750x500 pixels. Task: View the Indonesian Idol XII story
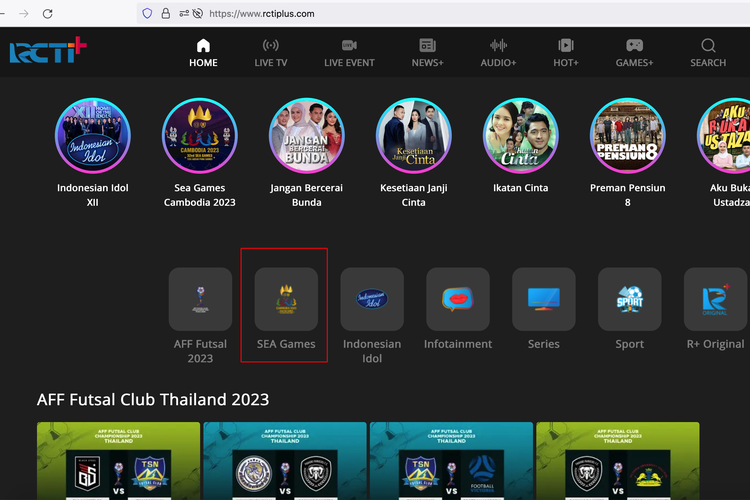point(93,136)
